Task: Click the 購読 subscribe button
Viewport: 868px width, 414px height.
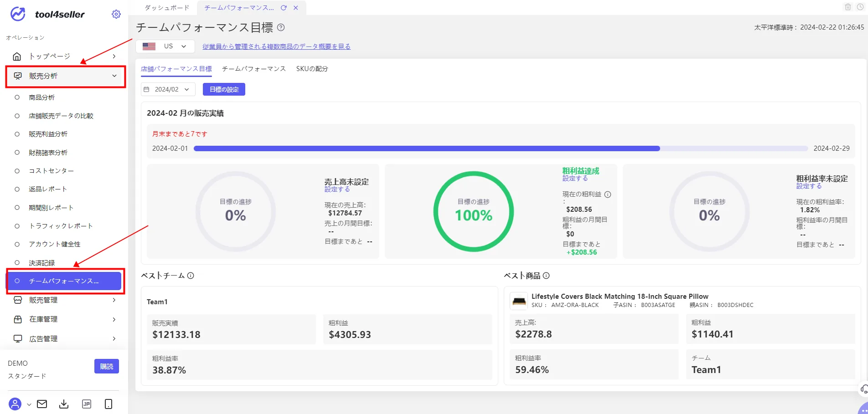Action: (x=107, y=366)
